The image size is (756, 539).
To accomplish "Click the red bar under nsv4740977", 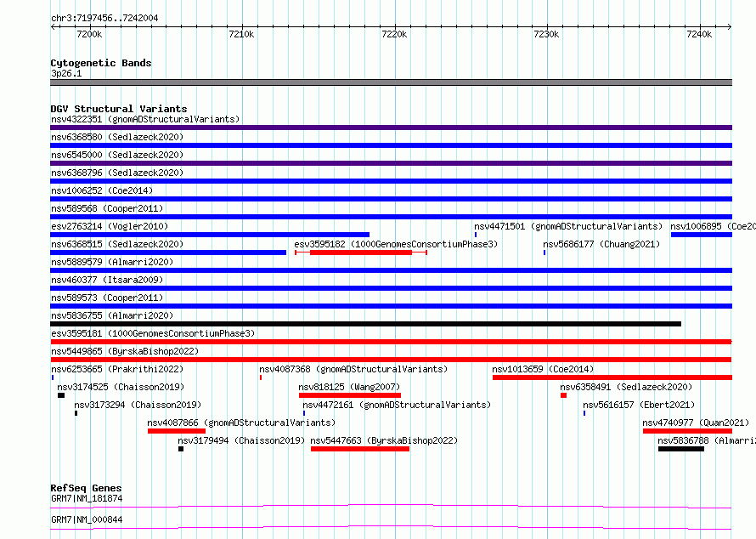I will pyautogui.click(x=687, y=431).
